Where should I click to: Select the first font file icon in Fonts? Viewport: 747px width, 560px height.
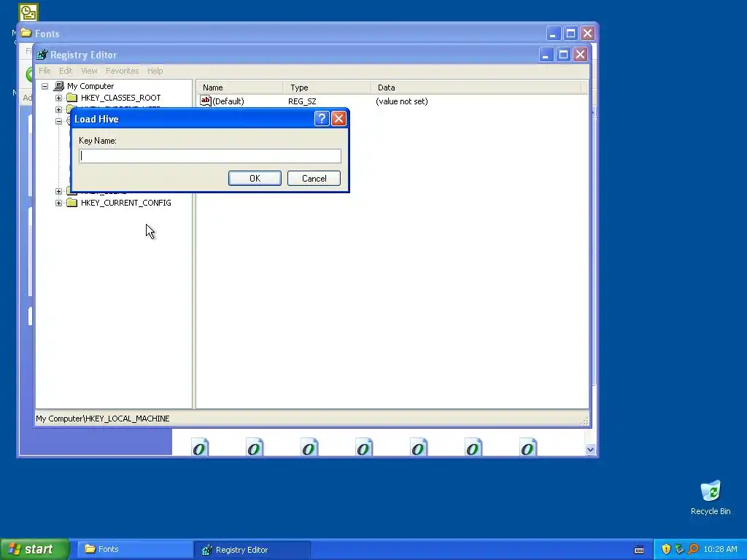(200, 447)
